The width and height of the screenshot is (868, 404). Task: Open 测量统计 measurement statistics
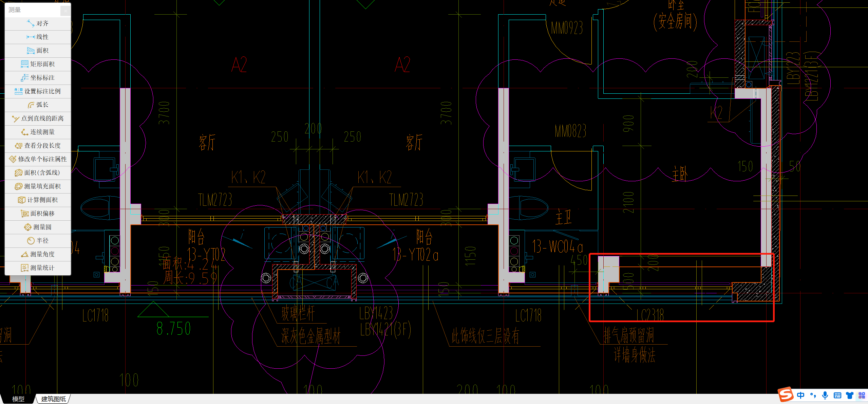tap(38, 268)
